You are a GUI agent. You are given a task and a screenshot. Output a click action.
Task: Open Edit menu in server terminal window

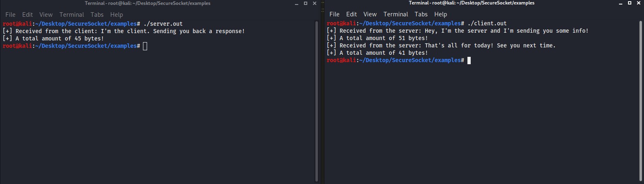(27, 15)
